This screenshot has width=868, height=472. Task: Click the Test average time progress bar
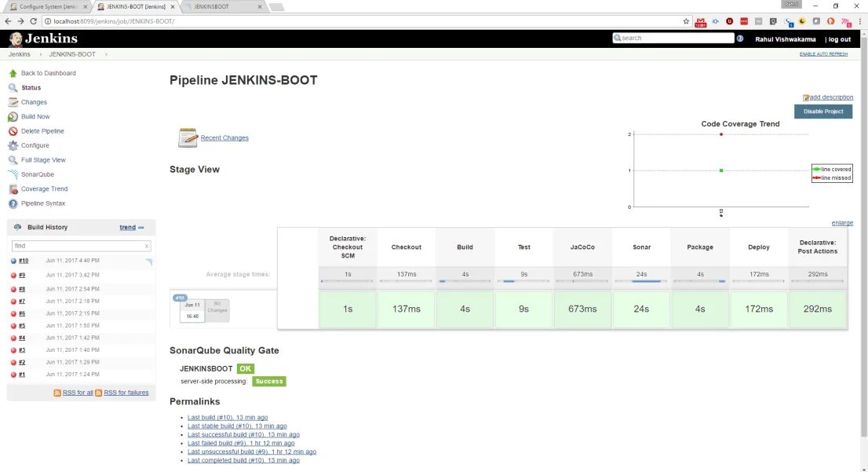click(523, 281)
